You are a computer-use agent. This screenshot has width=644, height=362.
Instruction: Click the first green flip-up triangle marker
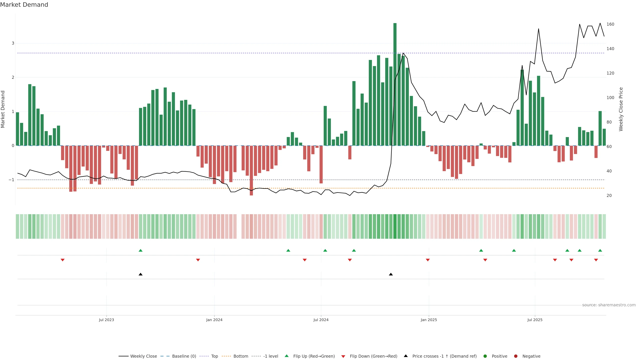pos(141,250)
